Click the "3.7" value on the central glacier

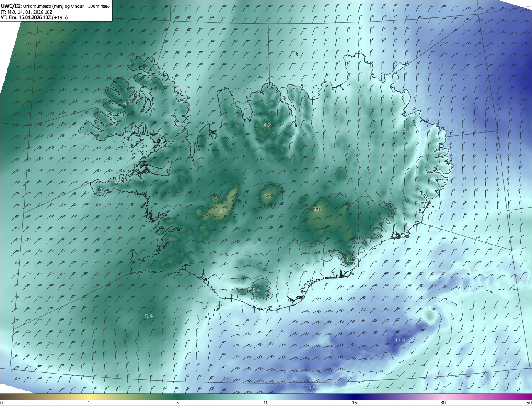tap(267, 197)
